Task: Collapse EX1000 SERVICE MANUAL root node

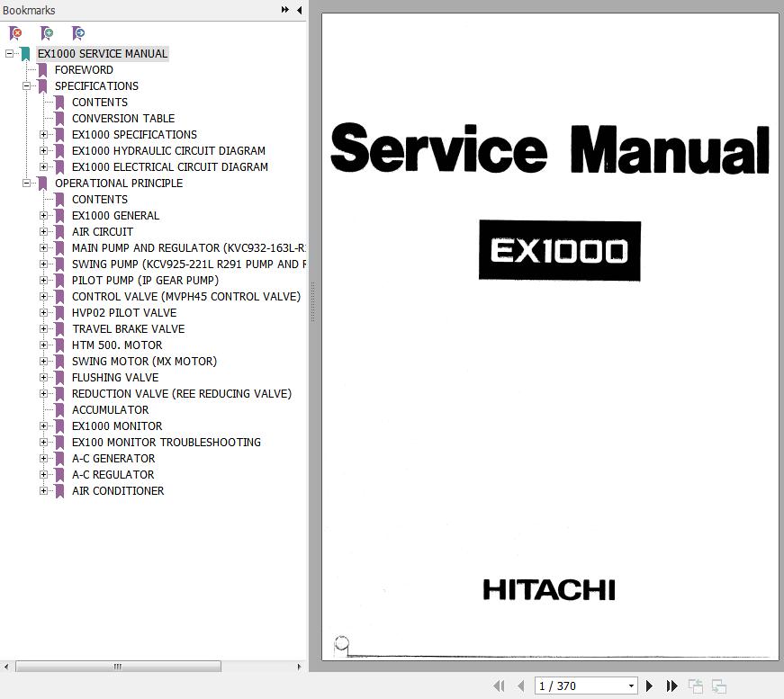Action: (10, 53)
